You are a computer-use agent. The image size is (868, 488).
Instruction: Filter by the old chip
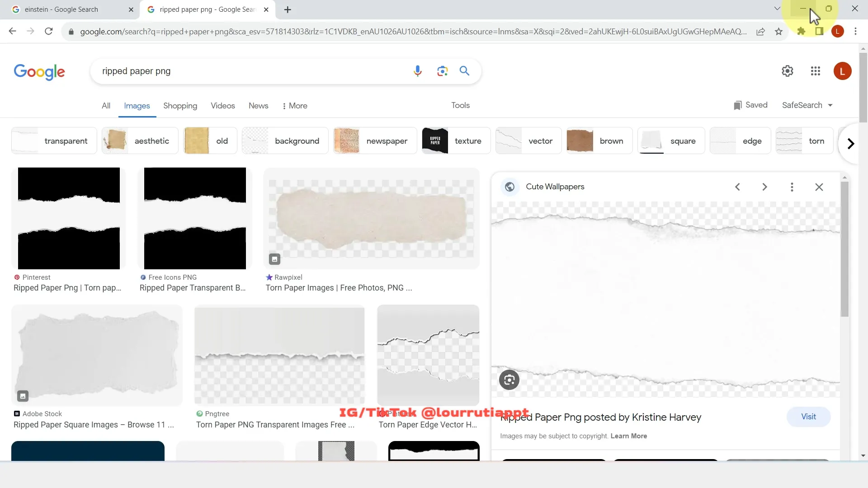(x=210, y=141)
